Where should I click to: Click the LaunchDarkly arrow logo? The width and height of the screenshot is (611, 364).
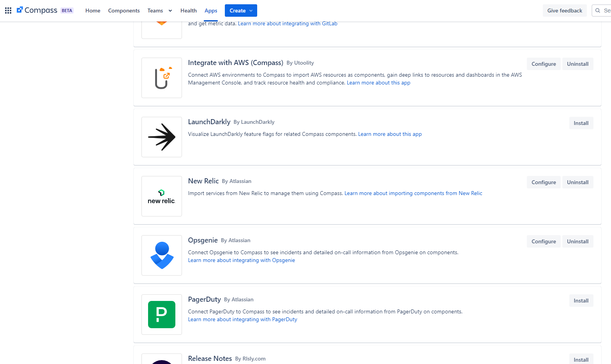(x=162, y=137)
